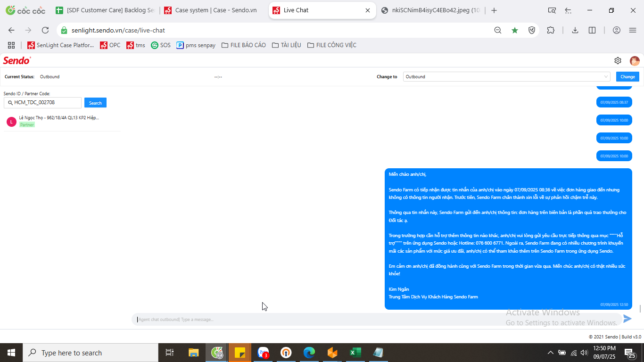Image resolution: width=644 pixels, height=362 pixels.
Task: Open the shield protection icon in address bar
Action: [x=532, y=30]
